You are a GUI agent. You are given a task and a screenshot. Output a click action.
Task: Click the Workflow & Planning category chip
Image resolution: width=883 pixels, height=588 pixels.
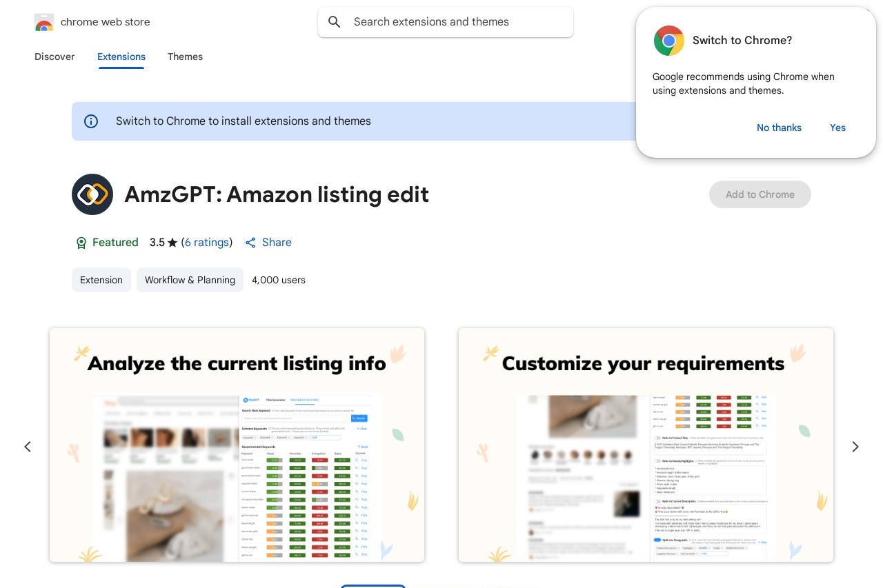click(x=190, y=280)
